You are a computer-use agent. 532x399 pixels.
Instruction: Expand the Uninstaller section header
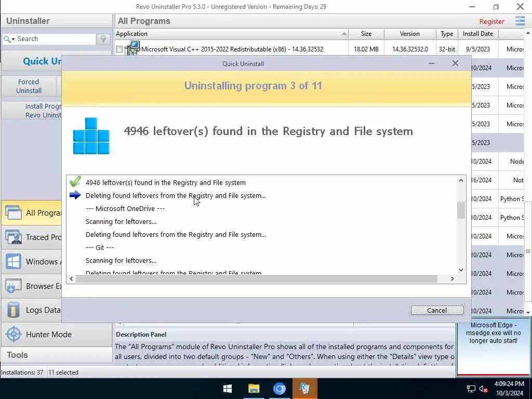coord(56,21)
